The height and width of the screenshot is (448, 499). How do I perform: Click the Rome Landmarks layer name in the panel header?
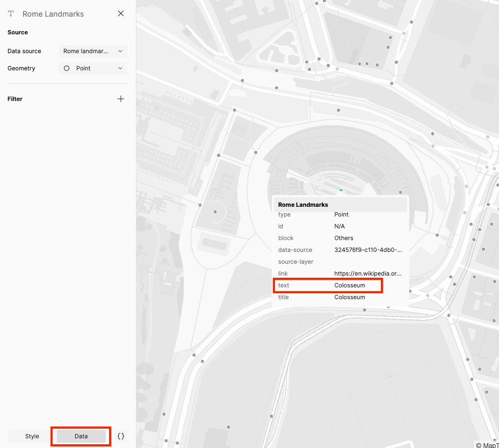tap(53, 14)
